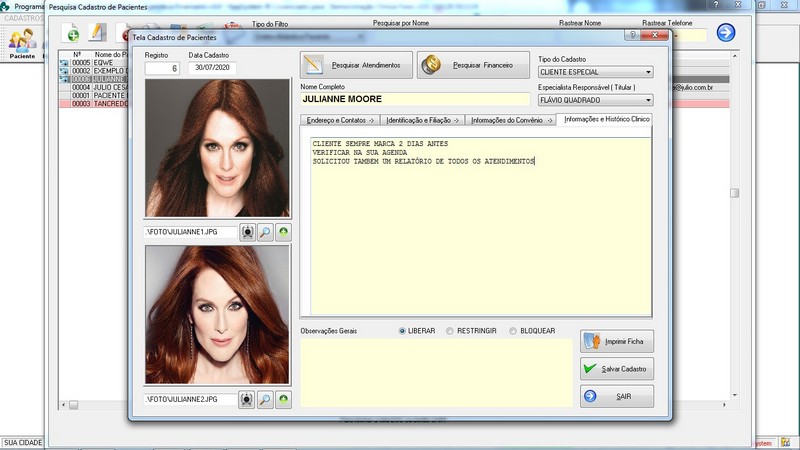Screen dimensions: 800x450
Task: Select the RESTRINGIR radio option
Action: pyautogui.click(x=449, y=331)
